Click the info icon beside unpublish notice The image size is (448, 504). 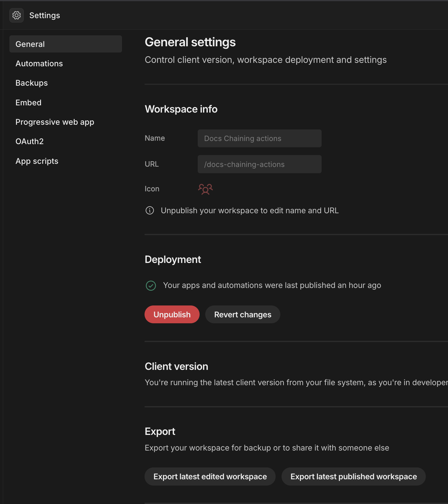pos(150,210)
